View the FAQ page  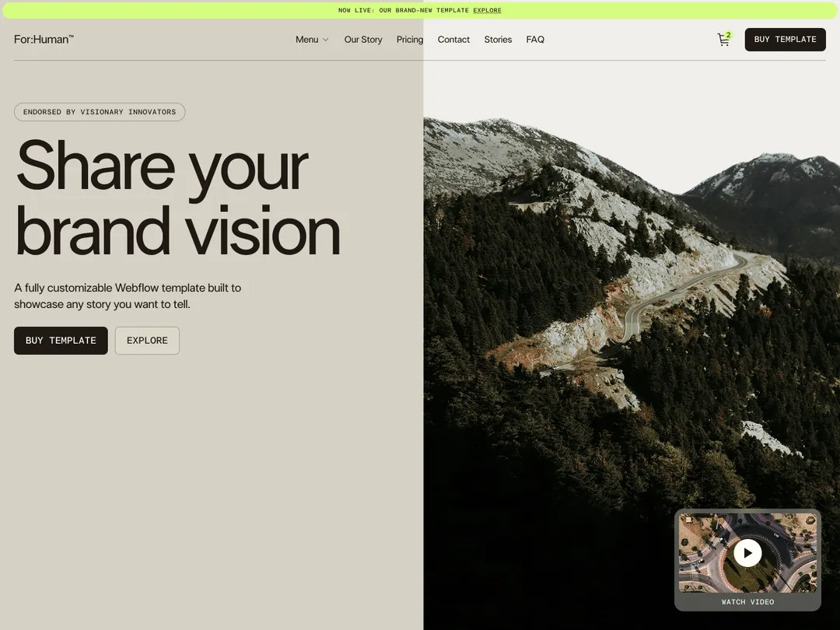(x=535, y=39)
